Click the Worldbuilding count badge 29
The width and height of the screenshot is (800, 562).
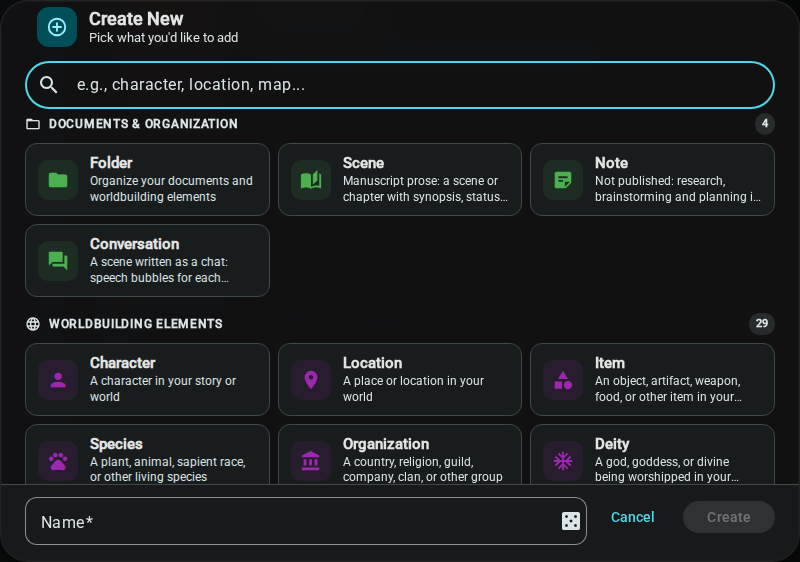pos(762,323)
